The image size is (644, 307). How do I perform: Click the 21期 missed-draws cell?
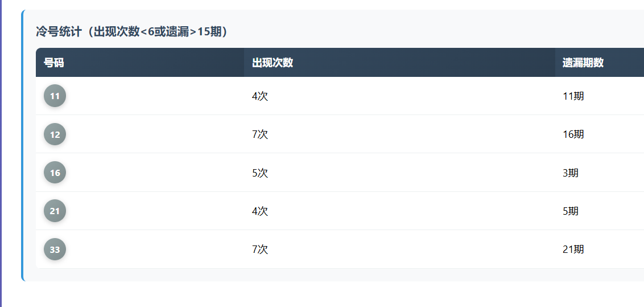(573, 249)
